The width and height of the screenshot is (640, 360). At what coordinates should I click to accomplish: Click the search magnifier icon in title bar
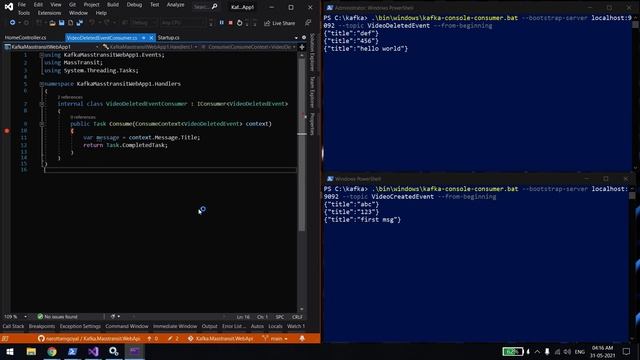point(215,7)
